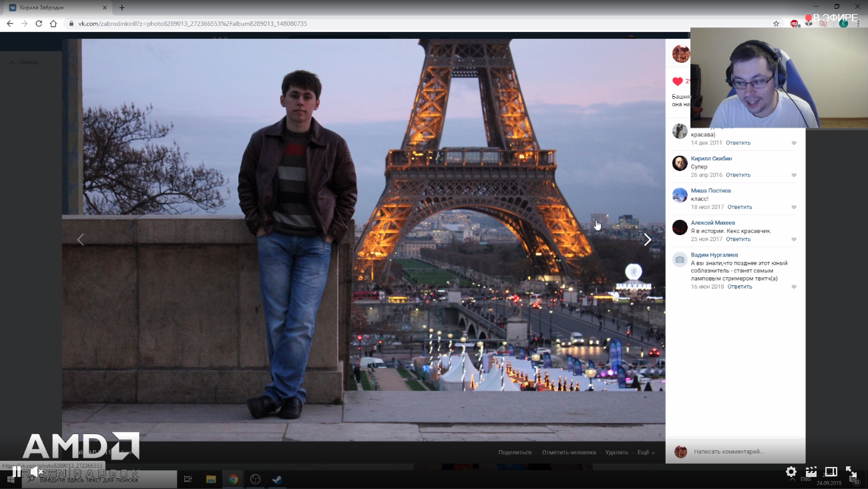This screenshot has height=489, width=868.
Task: Open Task View in the taskbar
Action: (x=188, y=479)
